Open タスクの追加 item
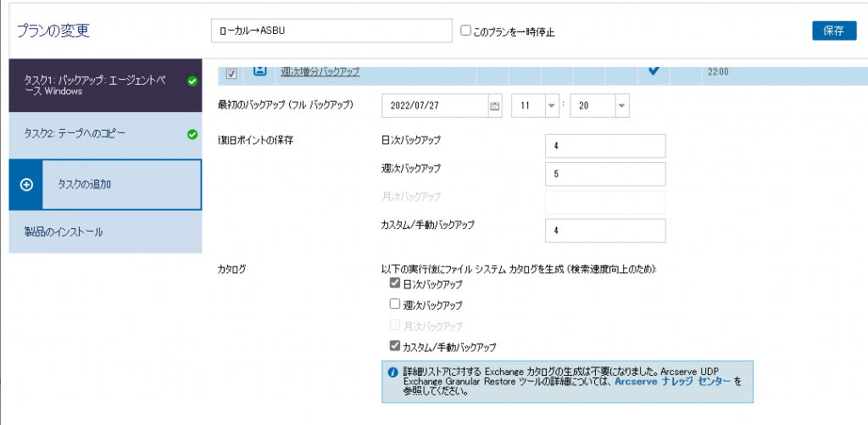The image size is (868, 425). 105,185
